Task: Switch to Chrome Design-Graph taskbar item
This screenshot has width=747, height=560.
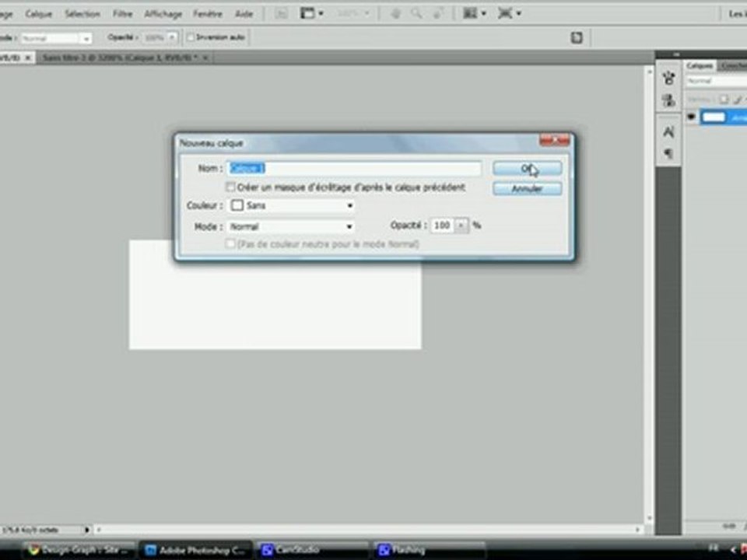Action: [80, 550]
